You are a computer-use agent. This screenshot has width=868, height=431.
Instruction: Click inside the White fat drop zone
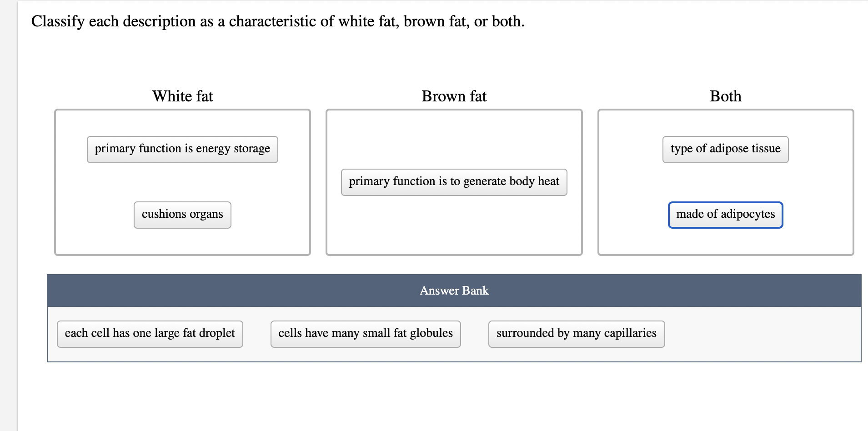[182, 241]
